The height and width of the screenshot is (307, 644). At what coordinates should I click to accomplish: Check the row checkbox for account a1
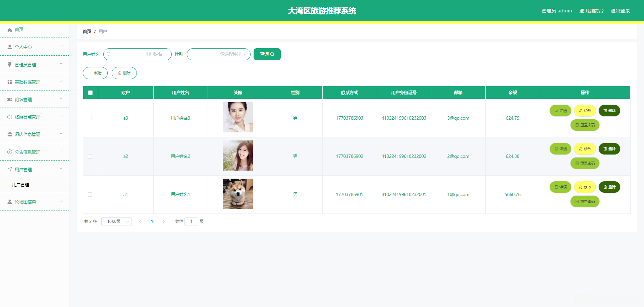tap(90, 194)
